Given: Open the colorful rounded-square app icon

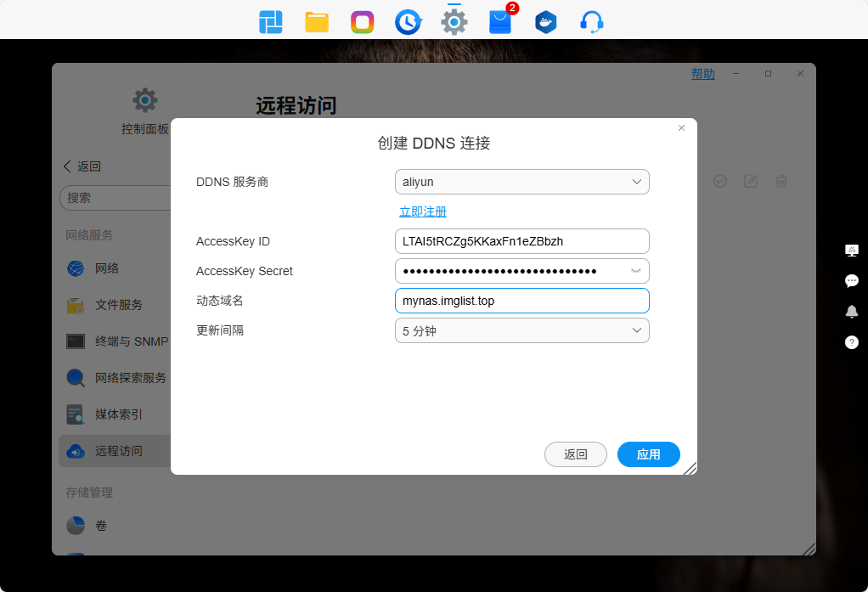Looking at the screenshot, I should click(363, 22).
